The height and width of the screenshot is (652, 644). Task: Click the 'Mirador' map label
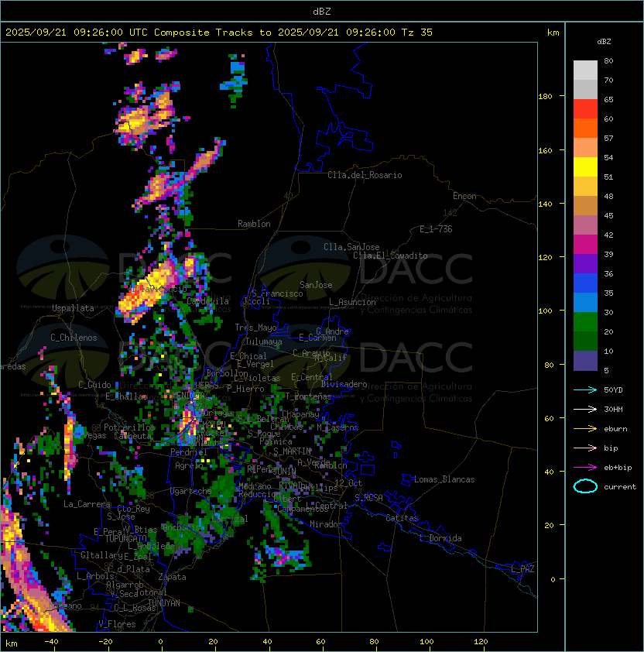(x=327, y=524)
